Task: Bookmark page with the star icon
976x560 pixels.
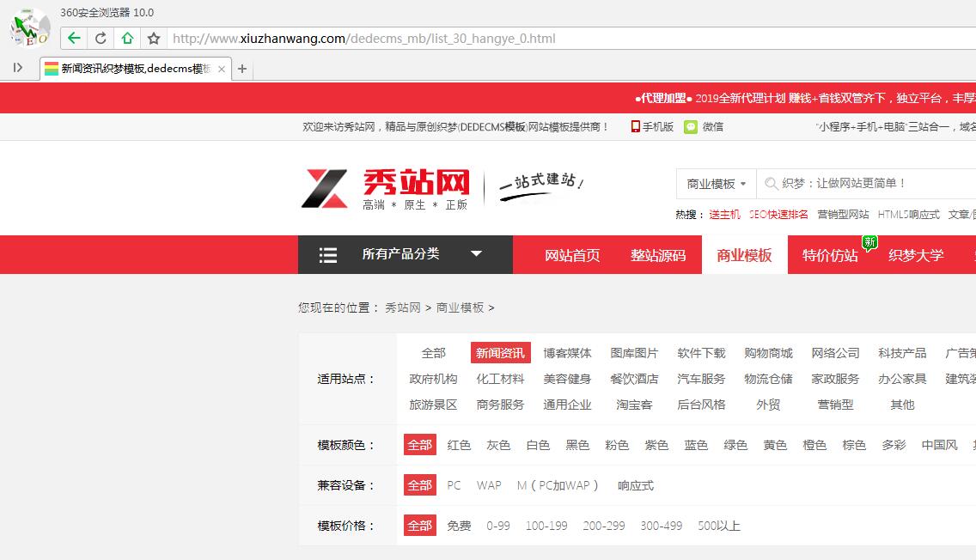Action: (x=154, y=38)
